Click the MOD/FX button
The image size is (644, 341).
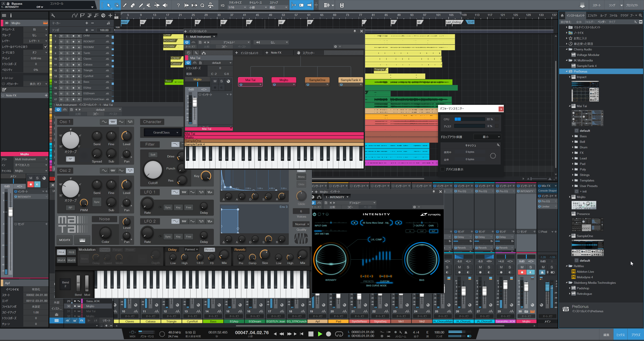65,240
